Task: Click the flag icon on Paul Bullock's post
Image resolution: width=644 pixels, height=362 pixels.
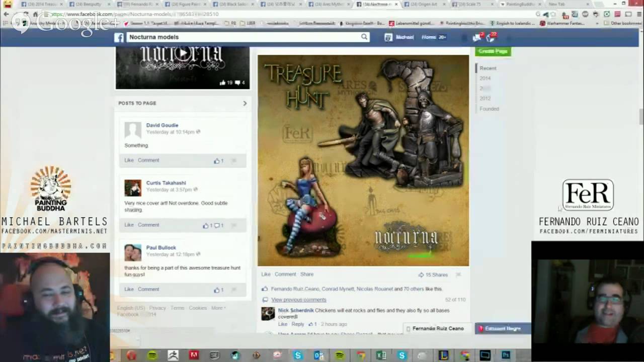Action: point(234,290)
